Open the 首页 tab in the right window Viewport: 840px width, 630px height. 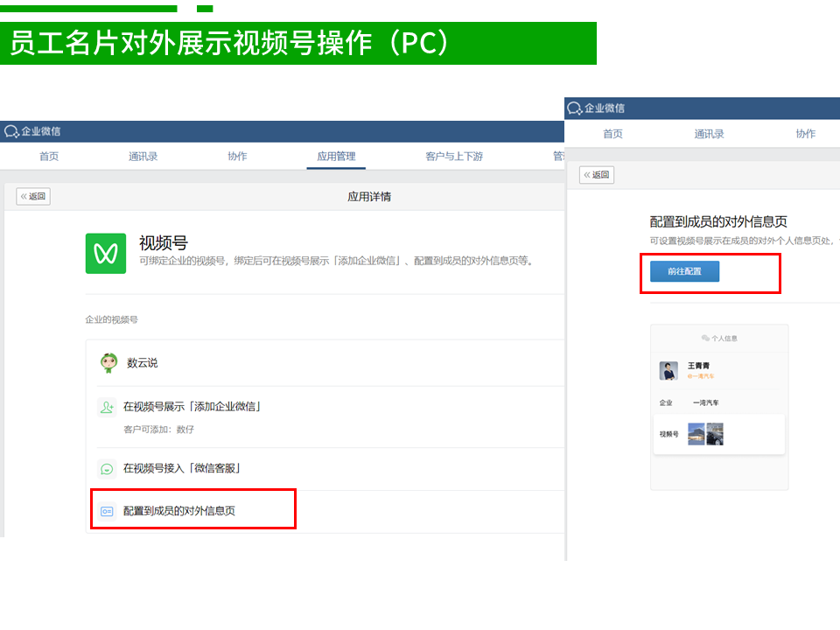tap(612, 134)
